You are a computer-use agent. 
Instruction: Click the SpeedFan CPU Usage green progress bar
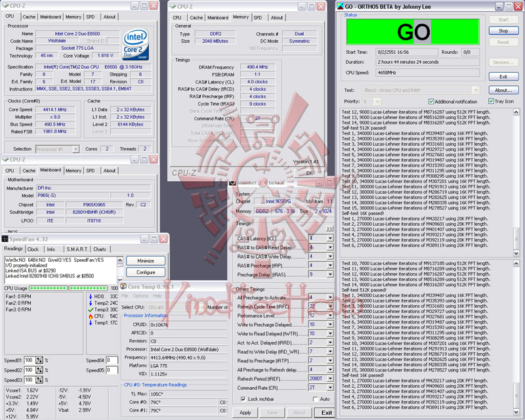[x=69, y=288]
